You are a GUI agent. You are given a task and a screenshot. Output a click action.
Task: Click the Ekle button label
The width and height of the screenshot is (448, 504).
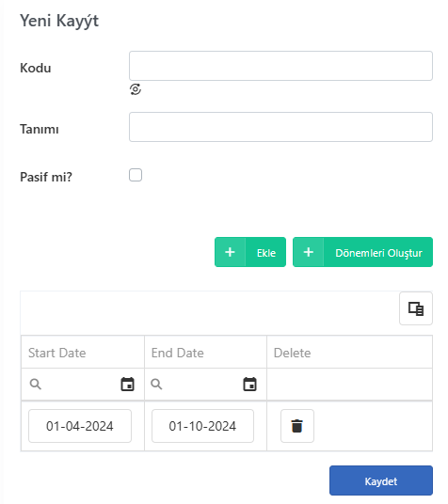pos(266,253)
